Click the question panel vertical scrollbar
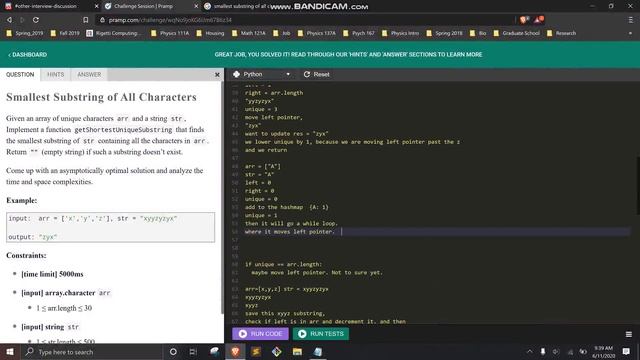This screenshot has height=360, width=640. click(222, 197)
